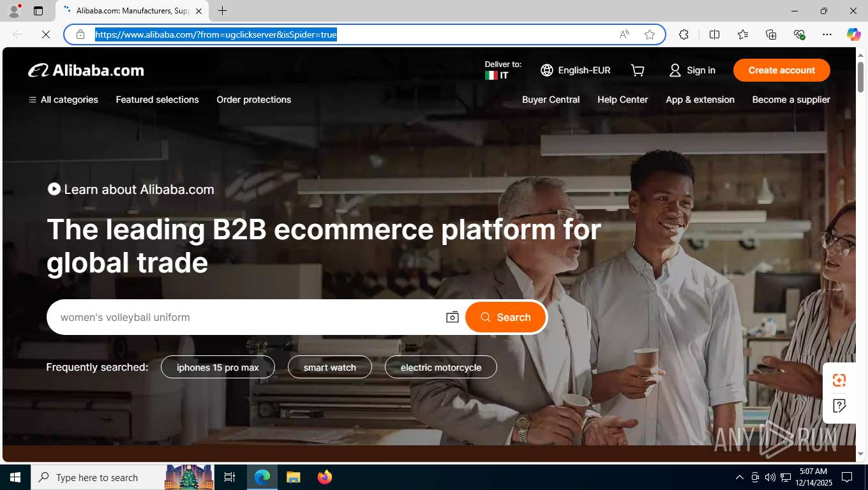
Task: Toggle split screen view
Action: (x=714, y=34)
